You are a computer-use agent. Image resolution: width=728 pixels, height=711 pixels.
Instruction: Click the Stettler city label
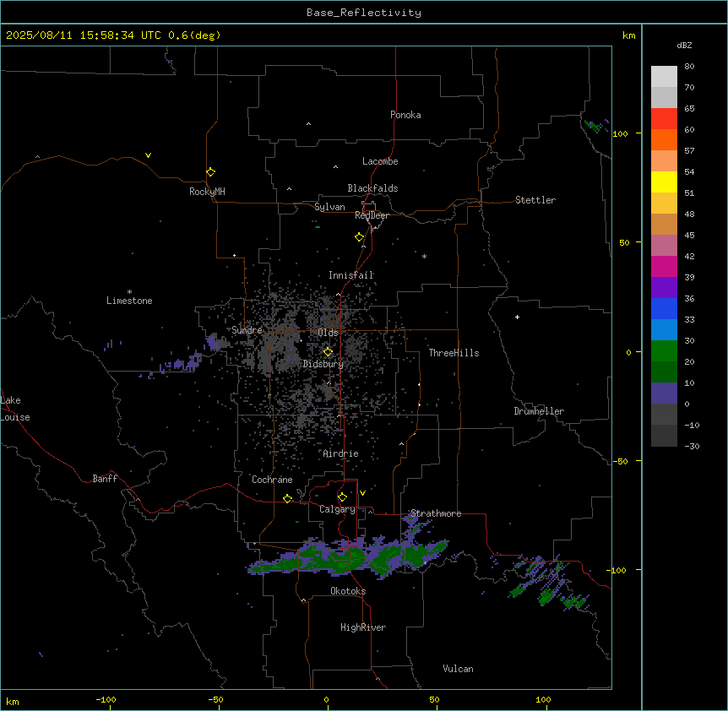pyautogui.click(x=535, y=200)
